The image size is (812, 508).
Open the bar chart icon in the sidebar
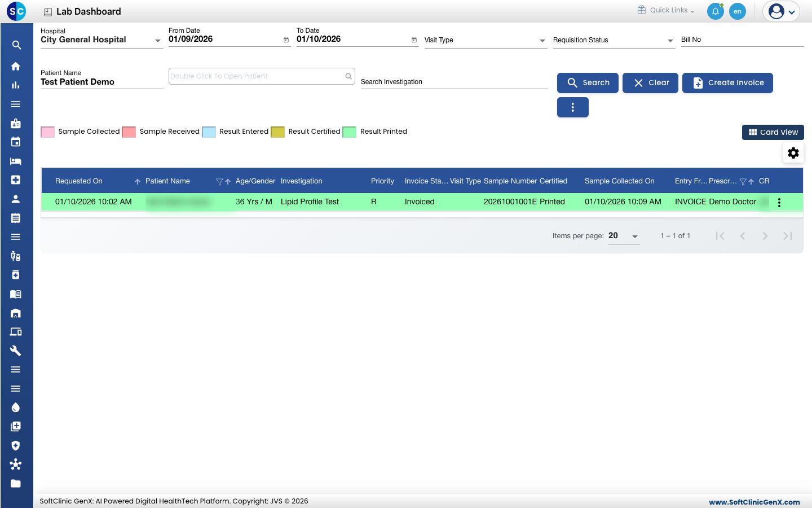(x=16, y=85)
